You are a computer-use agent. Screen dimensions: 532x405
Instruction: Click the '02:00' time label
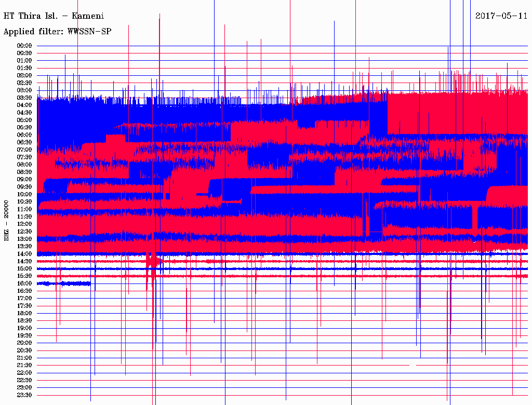(x=24, y=75)
